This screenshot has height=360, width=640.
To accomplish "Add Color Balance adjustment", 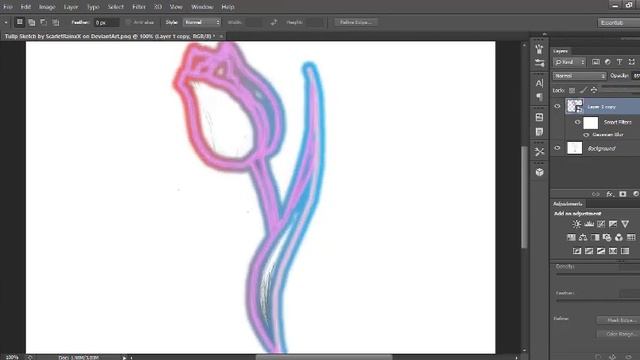I will [x=583, y=237].
